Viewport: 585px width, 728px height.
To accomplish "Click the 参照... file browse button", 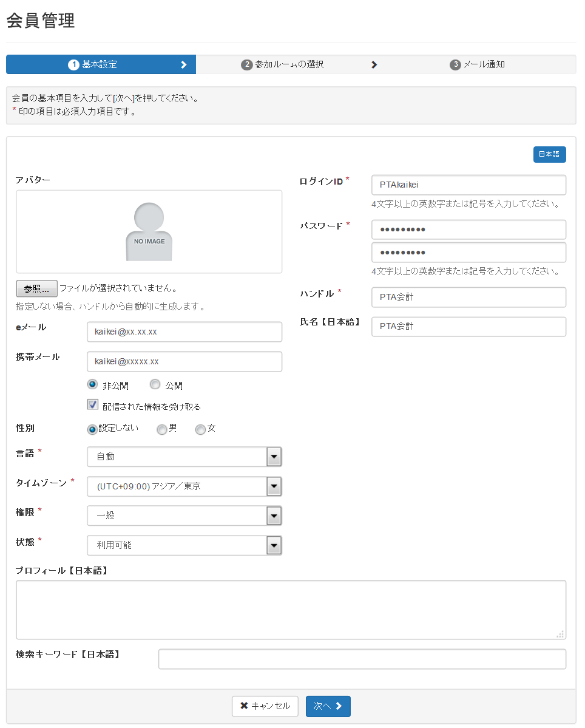I will click(36, 288).
